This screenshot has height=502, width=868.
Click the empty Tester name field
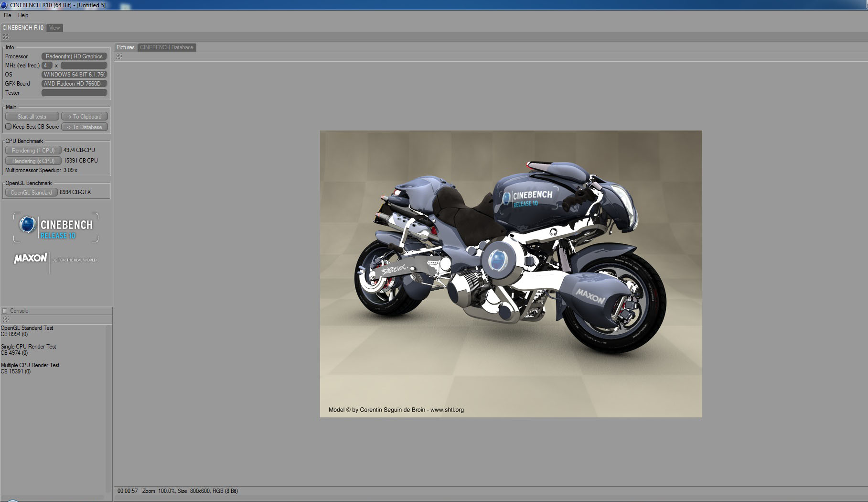(74, 93)
